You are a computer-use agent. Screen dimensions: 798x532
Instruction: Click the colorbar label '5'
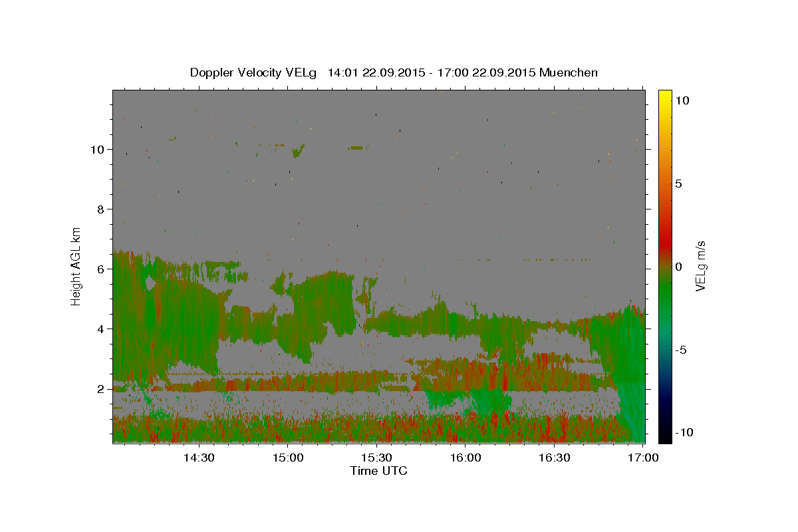tap(678, 184)
